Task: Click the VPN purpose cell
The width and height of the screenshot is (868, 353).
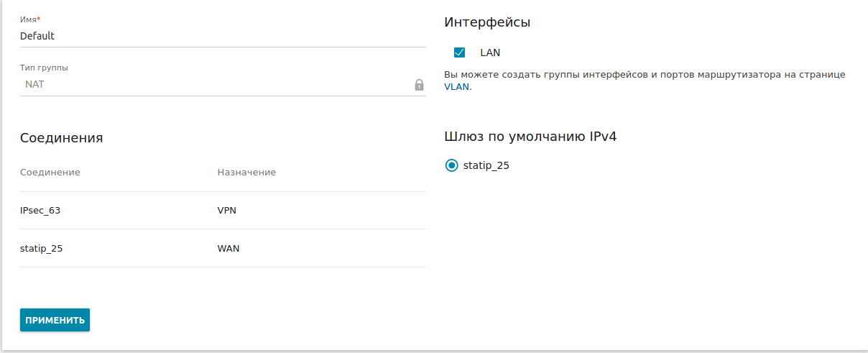Action: (227, 211)
